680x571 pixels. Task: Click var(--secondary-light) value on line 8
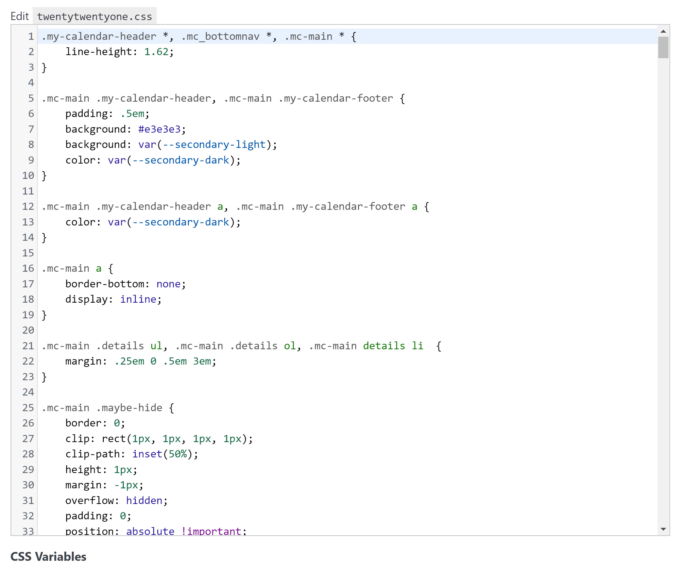point(205,144)
